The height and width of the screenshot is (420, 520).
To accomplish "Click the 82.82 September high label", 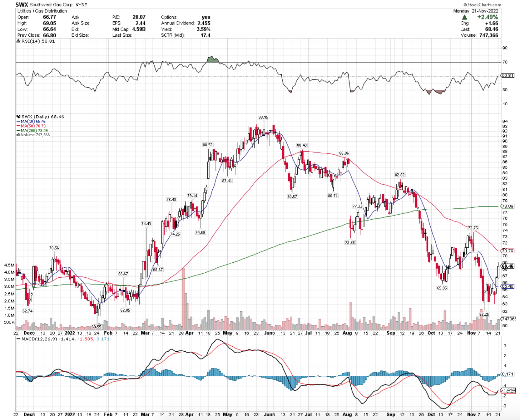I will coord(400,175).
